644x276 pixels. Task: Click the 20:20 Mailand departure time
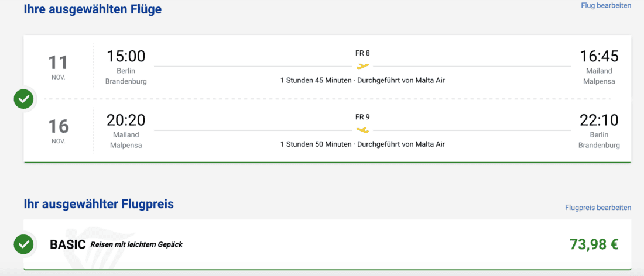click(126, 120)
